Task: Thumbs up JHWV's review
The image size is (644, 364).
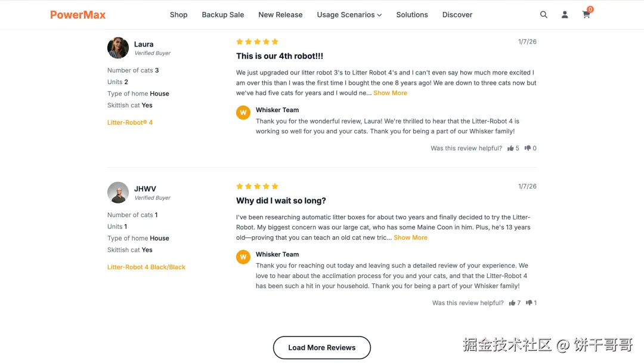Action: [x=512, y=303]
